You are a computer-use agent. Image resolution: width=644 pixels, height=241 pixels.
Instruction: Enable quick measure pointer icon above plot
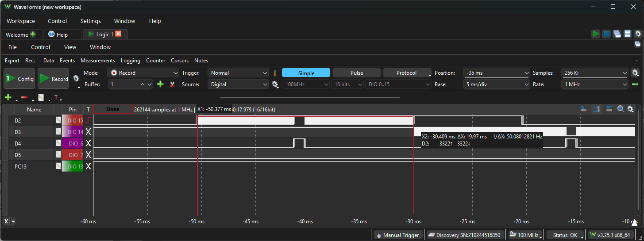tap(584, 109)
